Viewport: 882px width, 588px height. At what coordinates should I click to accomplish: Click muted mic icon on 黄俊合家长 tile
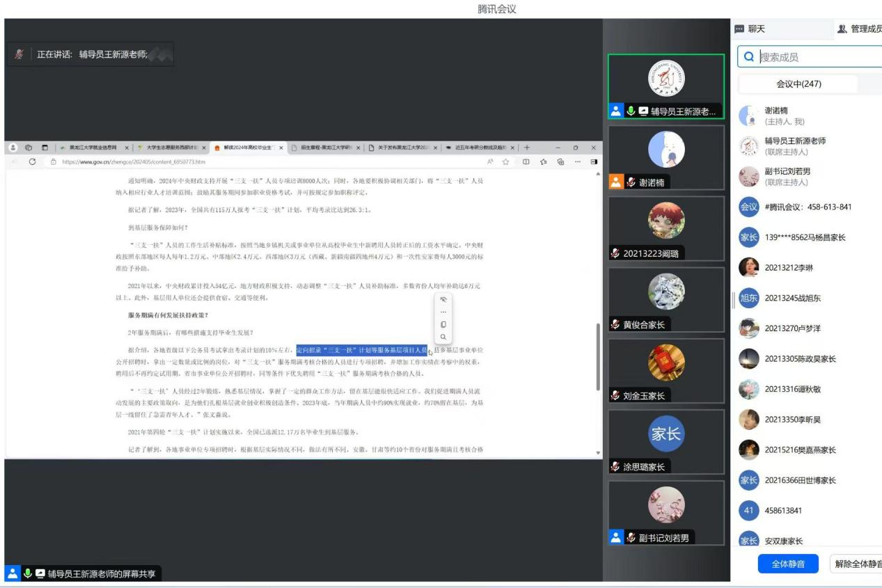point(615,325)
